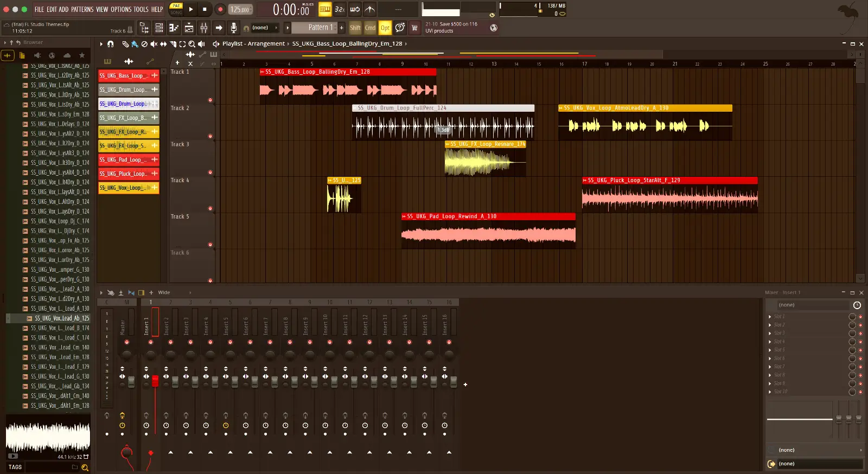Click the metronome icon
Viewport: 868px width, 474px height.
point(369,9)
